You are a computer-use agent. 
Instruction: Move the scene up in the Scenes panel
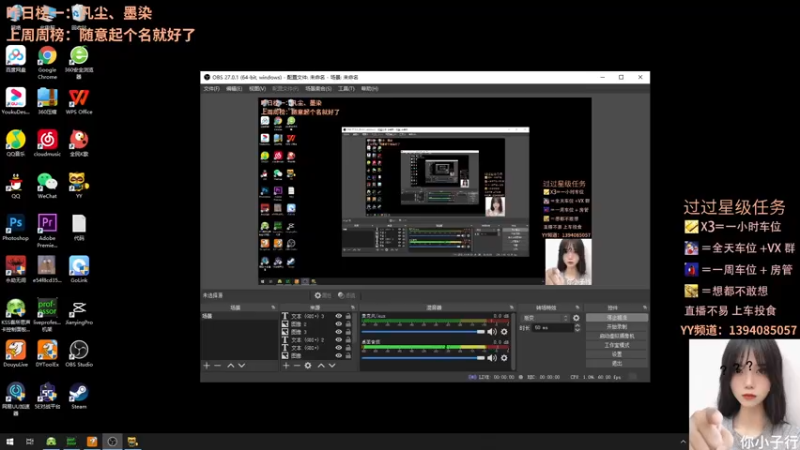point(231,366)
